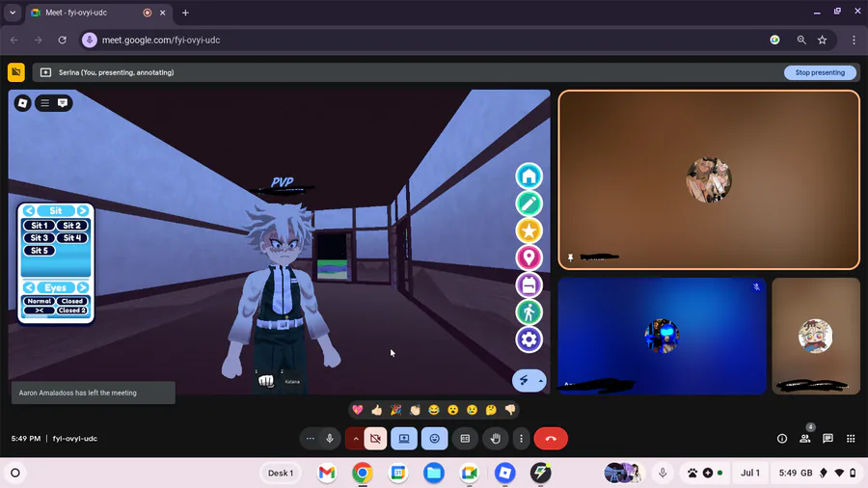Image resolution: width=868 pixels, height=488 pixels.
Task: Expand the lightning quick-action caret
Action: coord(540,381)
